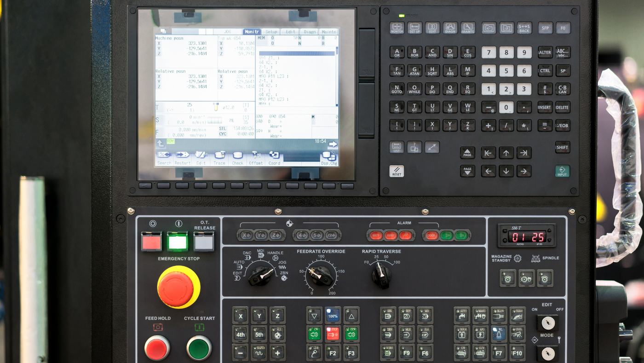Toggle the MLK machine lock button

pyautogui.click(x=407, y=334)
